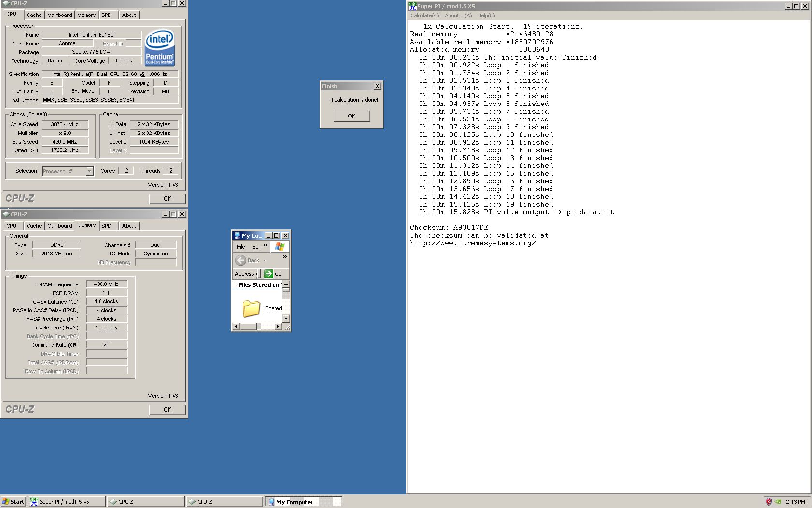The height and width of the screenshot is (508, 812).
Task: Open Mainboard tab in lower CPU-Z window
Action: click(59, 226)
